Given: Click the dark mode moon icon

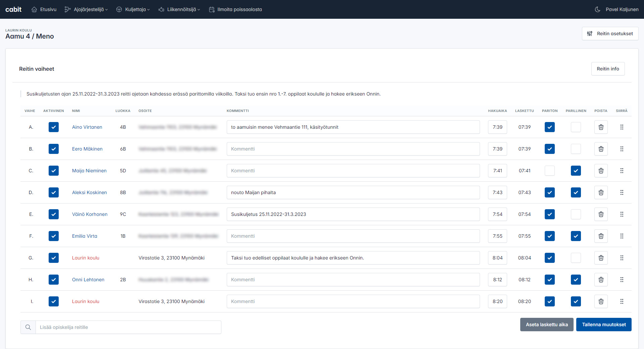Looking at the screenshot, I should [x=597, y=9].
